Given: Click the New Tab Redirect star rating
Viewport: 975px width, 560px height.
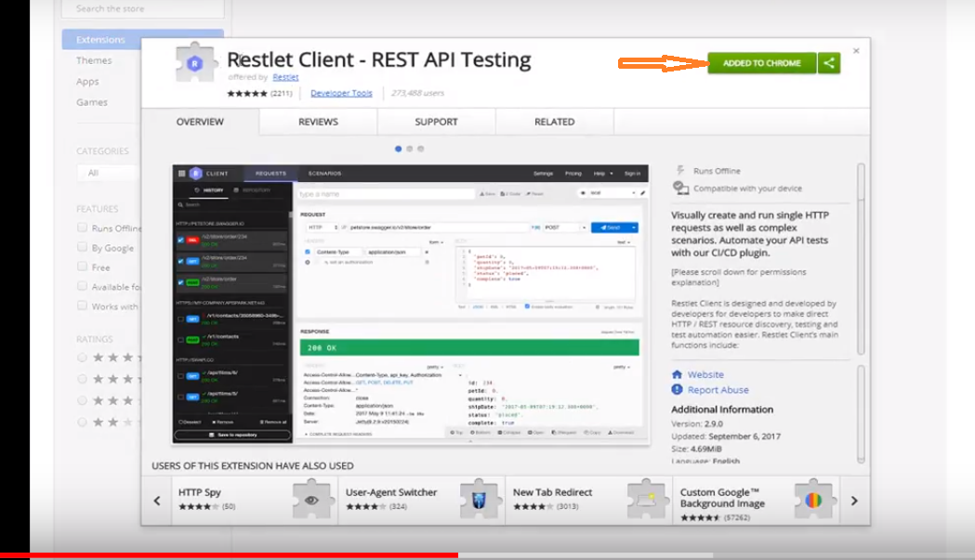Looking at the screenshot, I should click(534, 506).
